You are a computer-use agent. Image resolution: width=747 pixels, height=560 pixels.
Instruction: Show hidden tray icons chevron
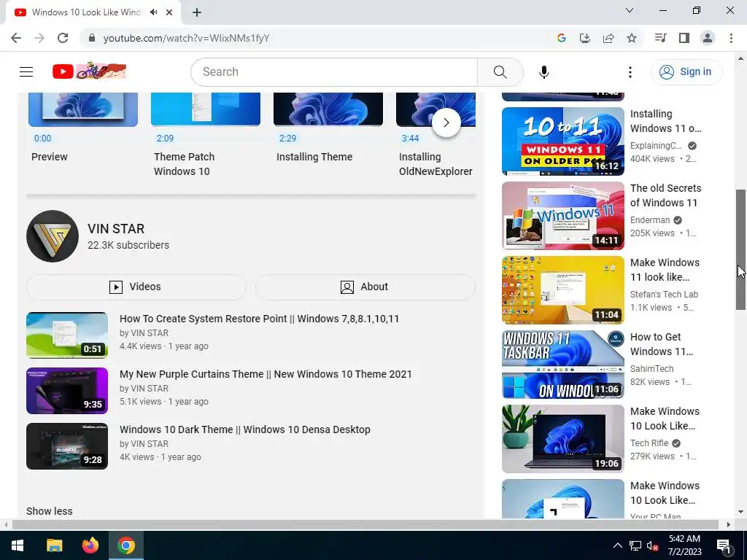click(617, 545)
